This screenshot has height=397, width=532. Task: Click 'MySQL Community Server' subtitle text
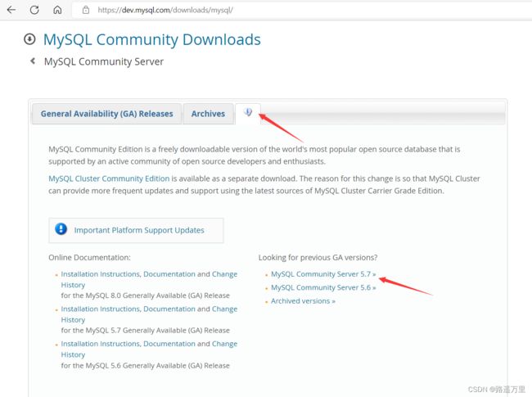click(104, 61)
